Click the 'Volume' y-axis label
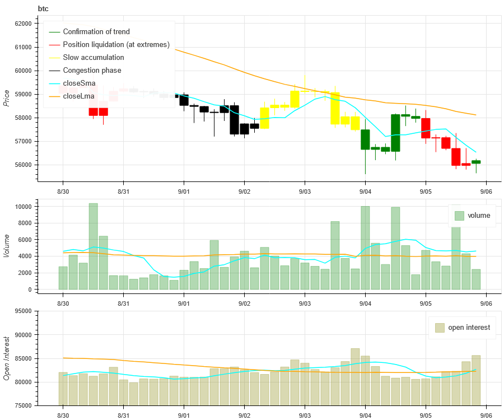The image size is (504, 420). pyautogui.click(x=6, y=246)
